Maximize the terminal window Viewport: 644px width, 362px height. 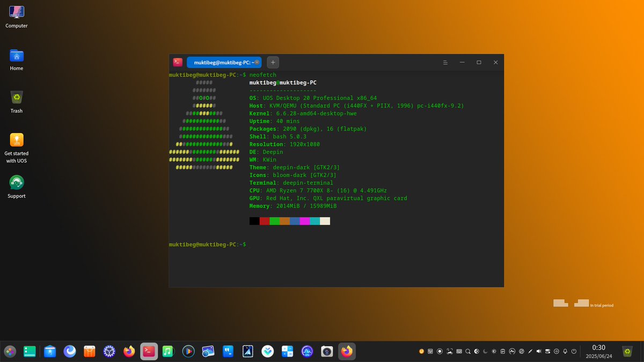coord(479,62)
